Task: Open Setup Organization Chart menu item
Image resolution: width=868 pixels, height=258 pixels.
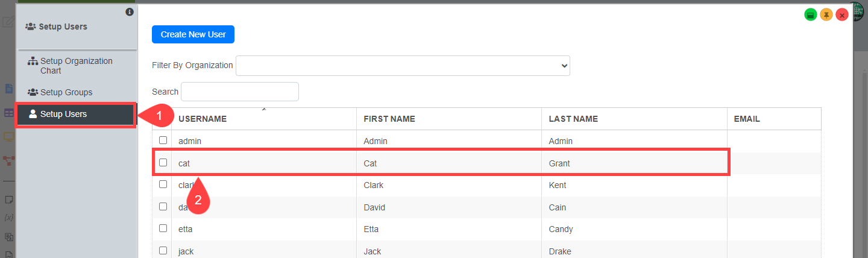Action: tap(76, 66)
